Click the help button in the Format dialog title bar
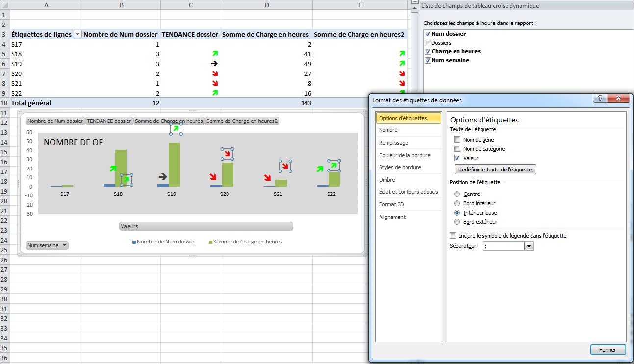Screen dimensions: 634x364 click(x=600, y=98)
